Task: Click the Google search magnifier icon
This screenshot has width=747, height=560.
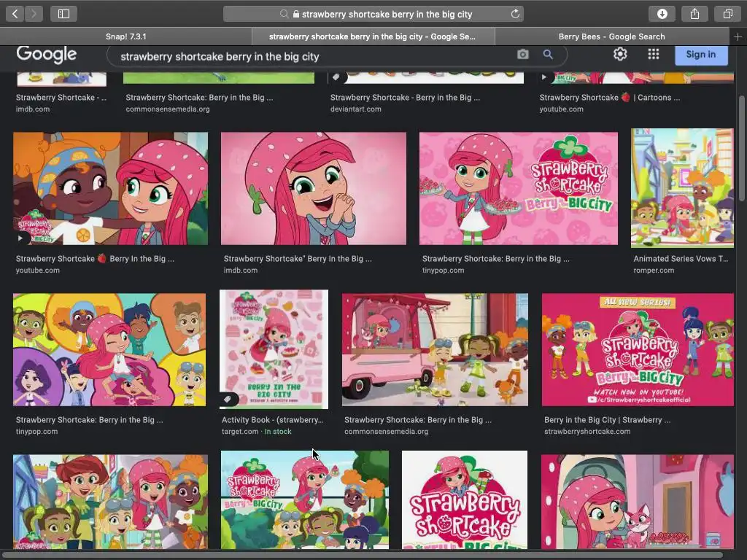Action: [548, 54]
